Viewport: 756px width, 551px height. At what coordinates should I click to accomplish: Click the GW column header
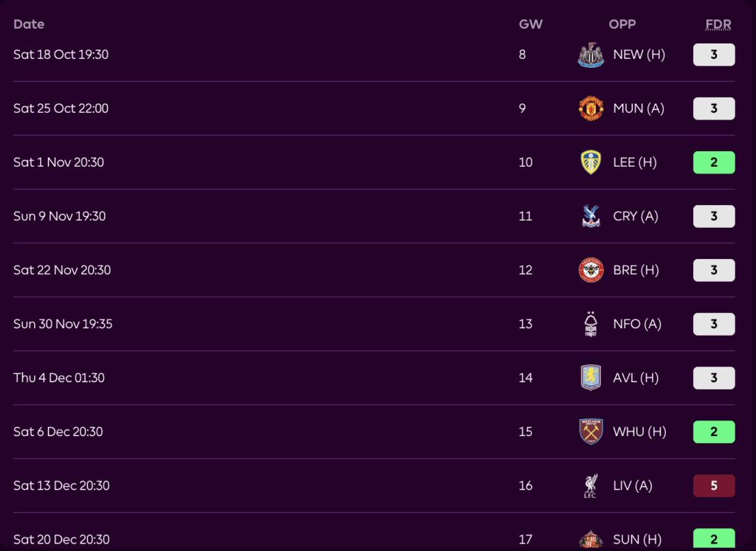click(x=530, y=24)
